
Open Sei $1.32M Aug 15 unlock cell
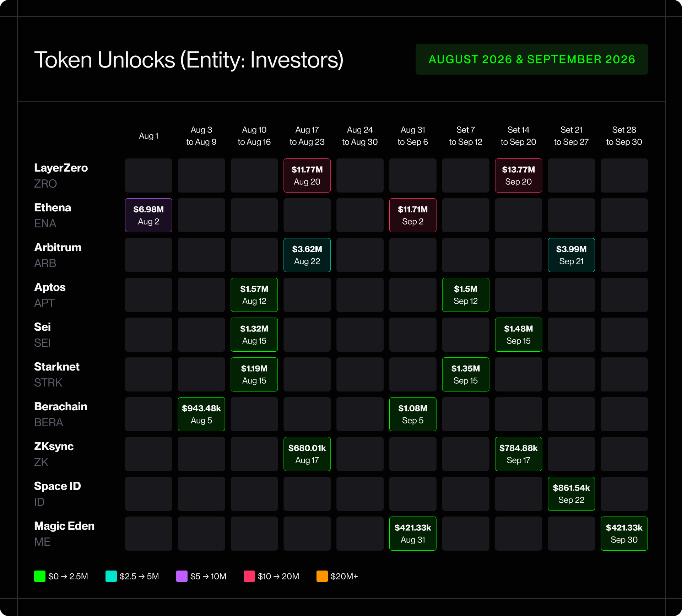[254, 335]
